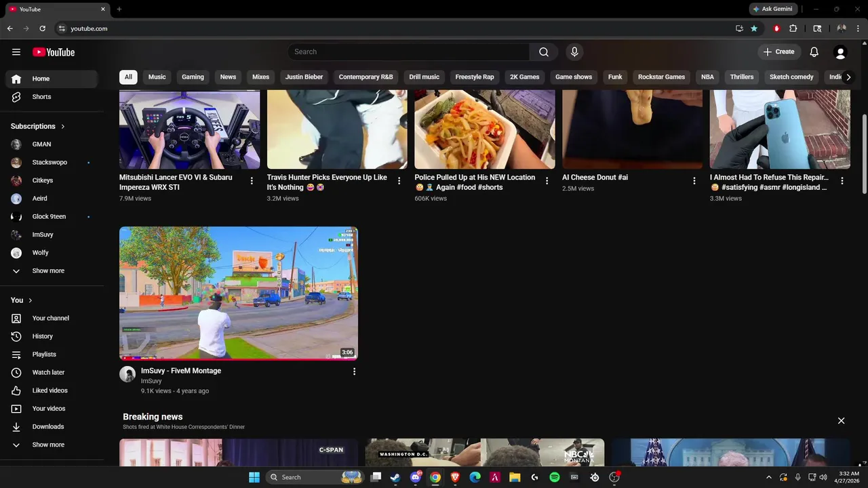Click the search magnifier button
The image size is (868, 488).
pyautogui.click(x=544, y=52)
